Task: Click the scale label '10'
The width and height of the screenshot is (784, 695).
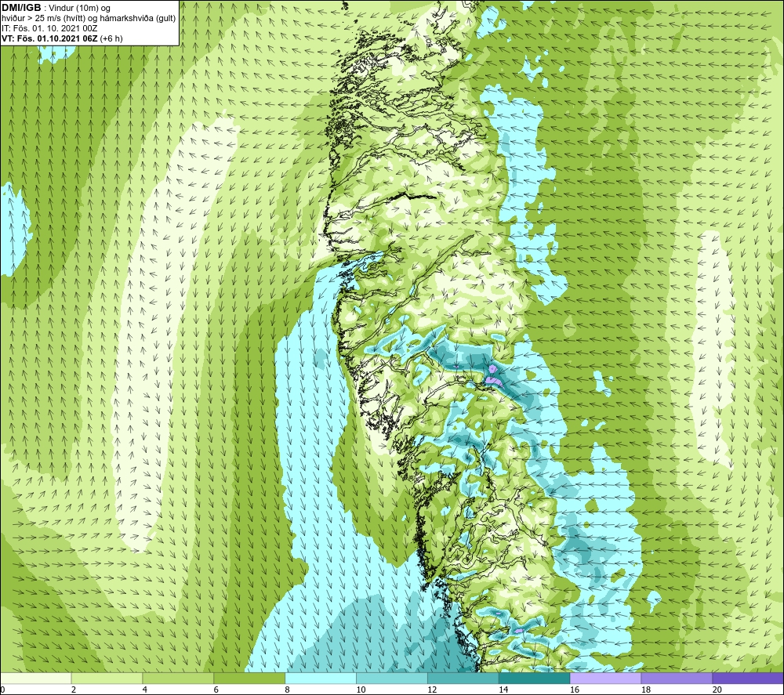Action: (361, 690)
